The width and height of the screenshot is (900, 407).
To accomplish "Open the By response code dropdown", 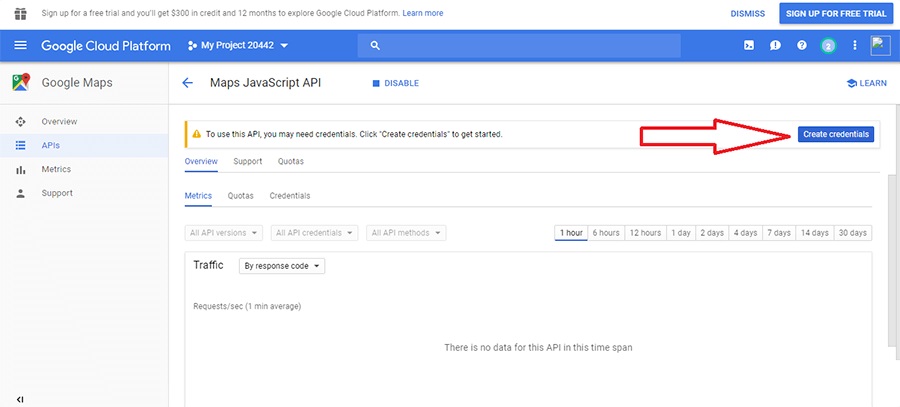I will coord(282,266).
